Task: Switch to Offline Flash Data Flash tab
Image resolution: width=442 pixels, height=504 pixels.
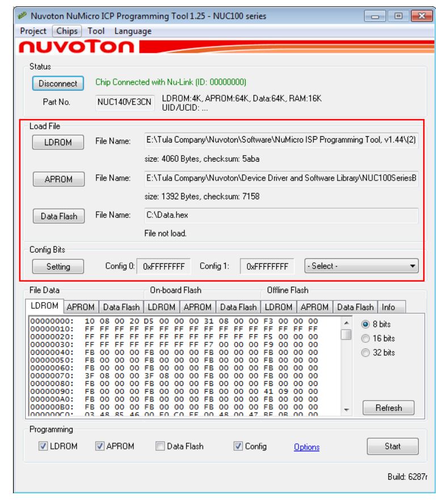Action: point(355,307)
